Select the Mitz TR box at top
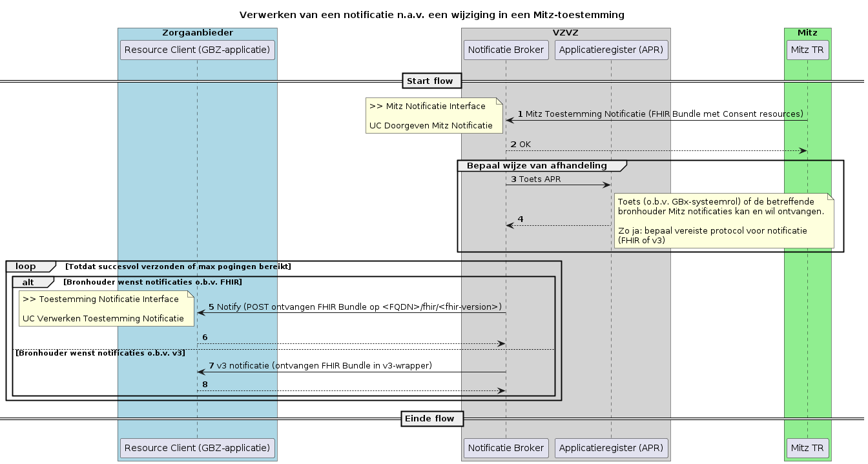The height and width of the screenshot is (464, 868). [807, 50]
